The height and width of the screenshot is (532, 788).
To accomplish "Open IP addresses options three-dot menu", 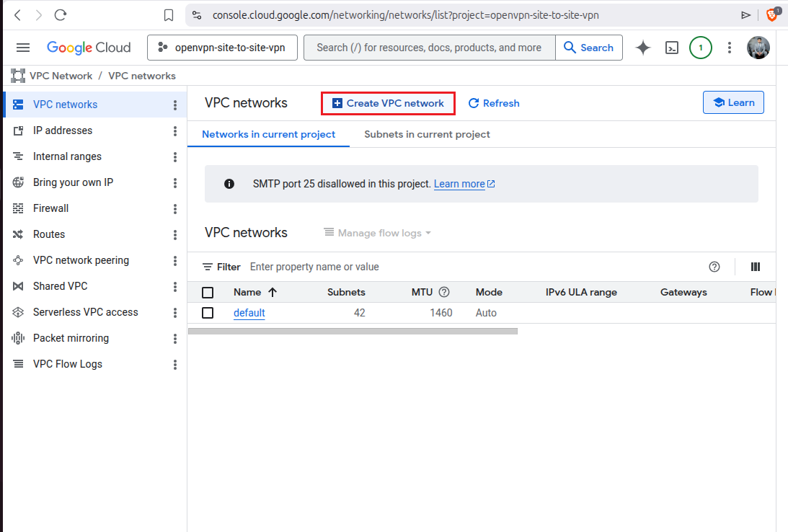I will (x=175, y=131).
